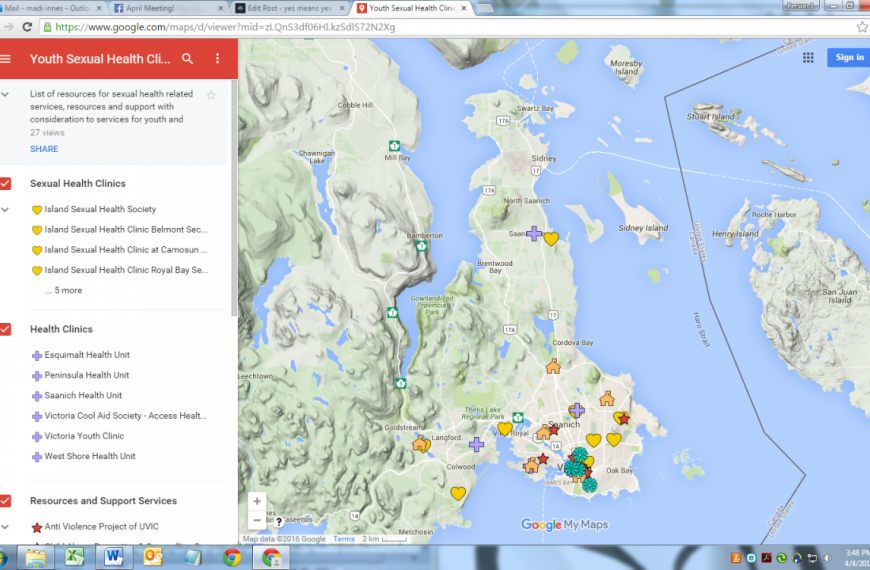Image resolution: width=870 pixels, height=570 pixels.
Task: Toggle Resources and Support Services layer checkbox
Action: 6,501
